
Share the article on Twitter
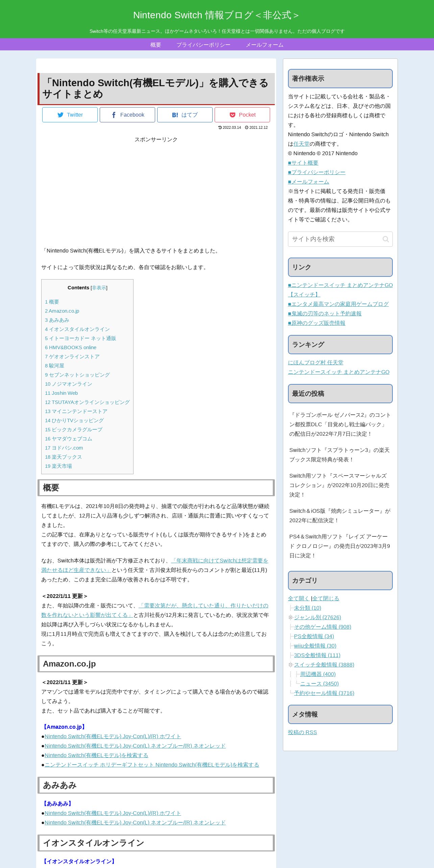(x=70, y=115)
